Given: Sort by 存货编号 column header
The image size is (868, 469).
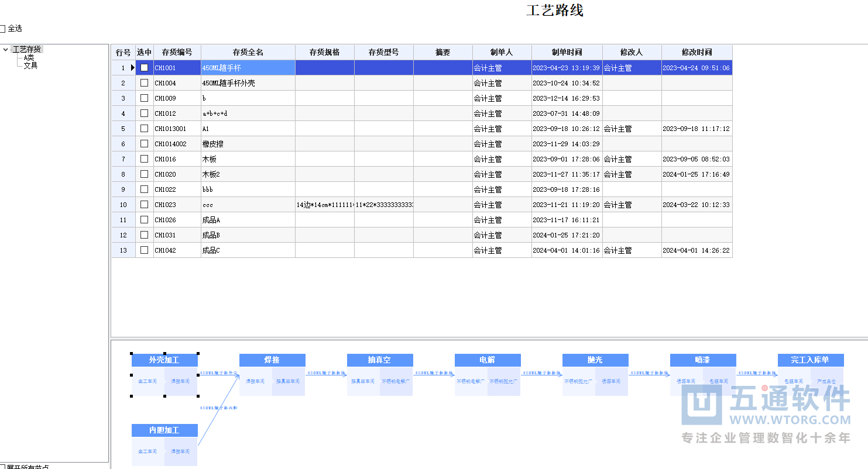Looking at the screenshot, I should click(177, 52).
